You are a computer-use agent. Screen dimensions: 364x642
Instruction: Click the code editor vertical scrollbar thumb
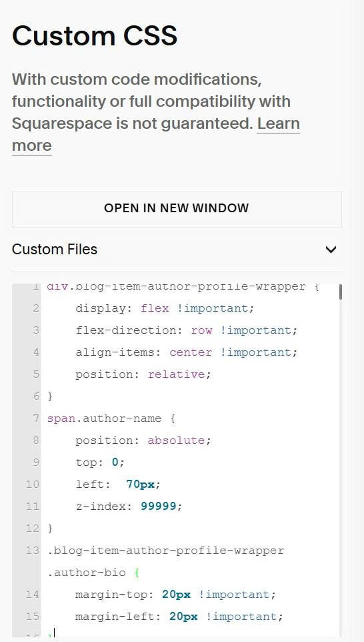click(340, 292)
